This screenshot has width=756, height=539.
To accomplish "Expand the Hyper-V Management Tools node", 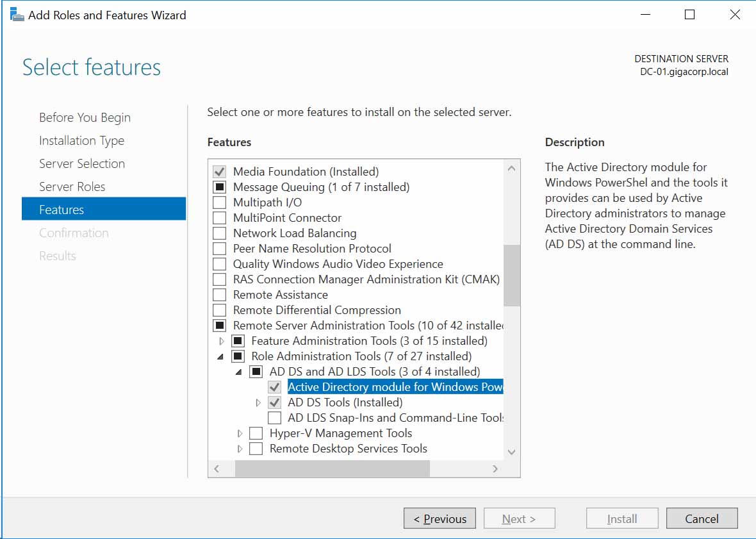I will [x=238, y=433].
